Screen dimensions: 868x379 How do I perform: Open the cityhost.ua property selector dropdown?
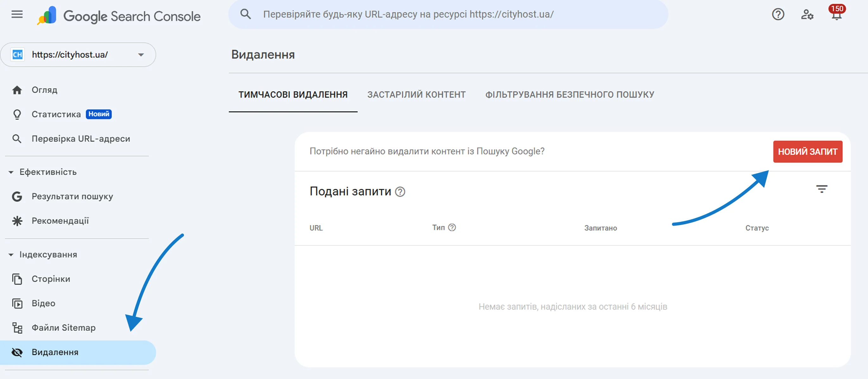pyautogui.click(x=141, y=54)
